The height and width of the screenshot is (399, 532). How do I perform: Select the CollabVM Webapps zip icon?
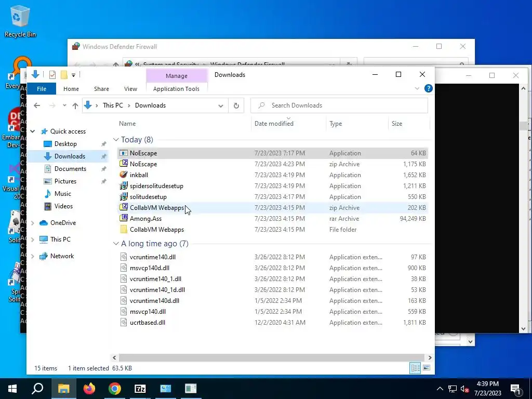[x=124, y=208]
